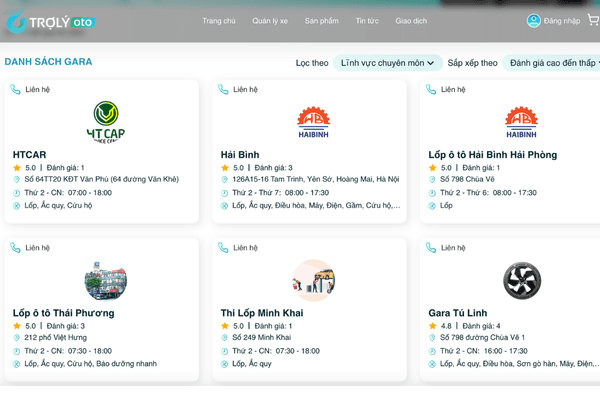The height and width of the screenshot is (400, 600).
Task: Click services icon on Hải Bình card
Action: (x=224, y=206)
